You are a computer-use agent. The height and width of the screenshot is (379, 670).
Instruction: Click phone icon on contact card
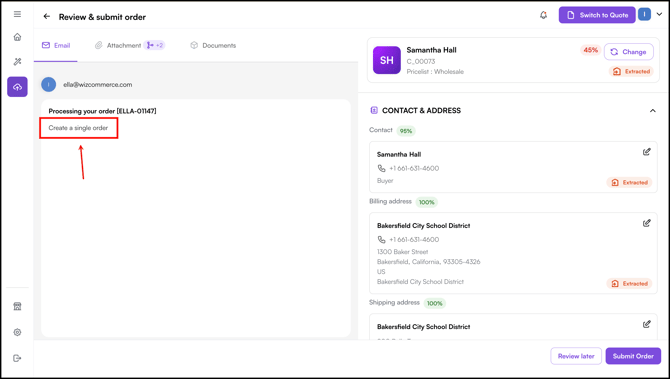[x=381, y=168]
